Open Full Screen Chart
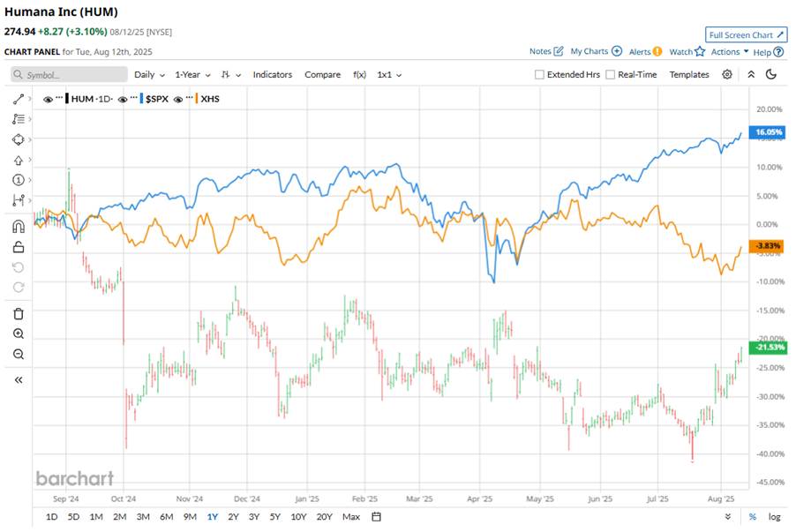This screenshot has height=532, width=796. [747, 34]
